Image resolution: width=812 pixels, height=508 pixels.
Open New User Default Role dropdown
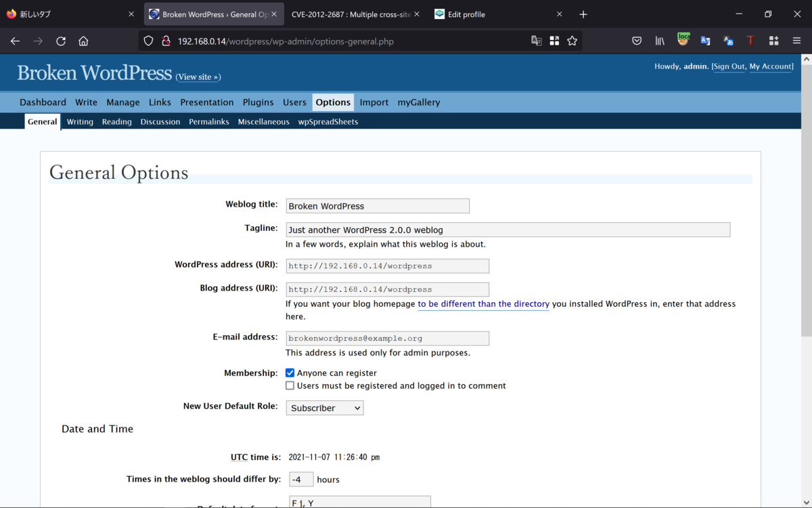pos(325,408)
